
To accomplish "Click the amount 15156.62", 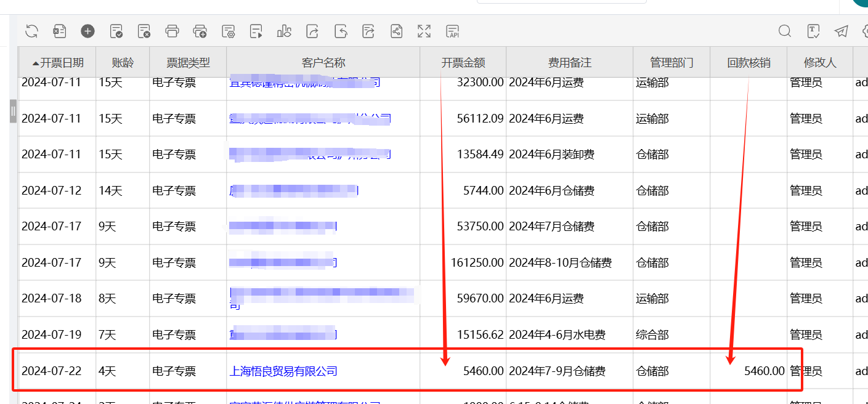I will (481, 335).
